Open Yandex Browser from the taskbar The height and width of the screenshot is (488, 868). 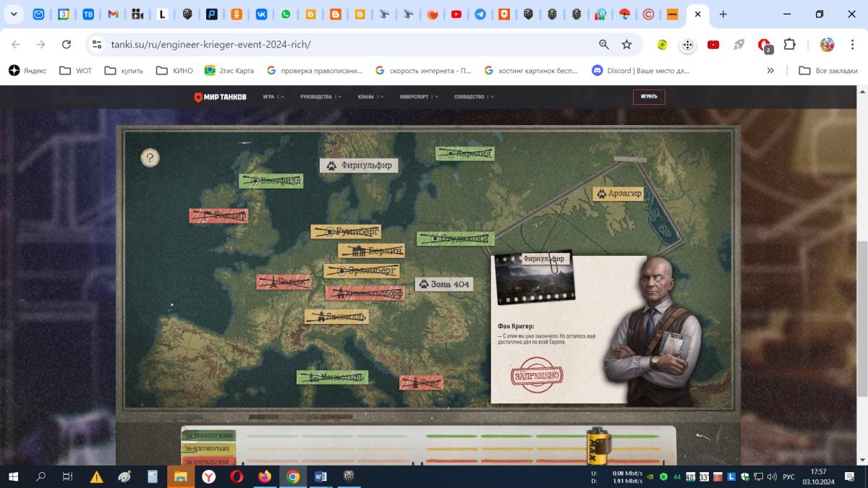208,476
